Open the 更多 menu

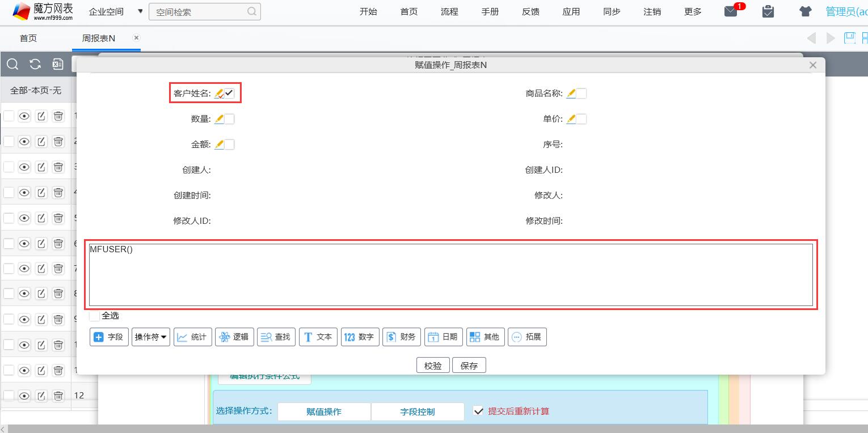click(x=693, y=11)
